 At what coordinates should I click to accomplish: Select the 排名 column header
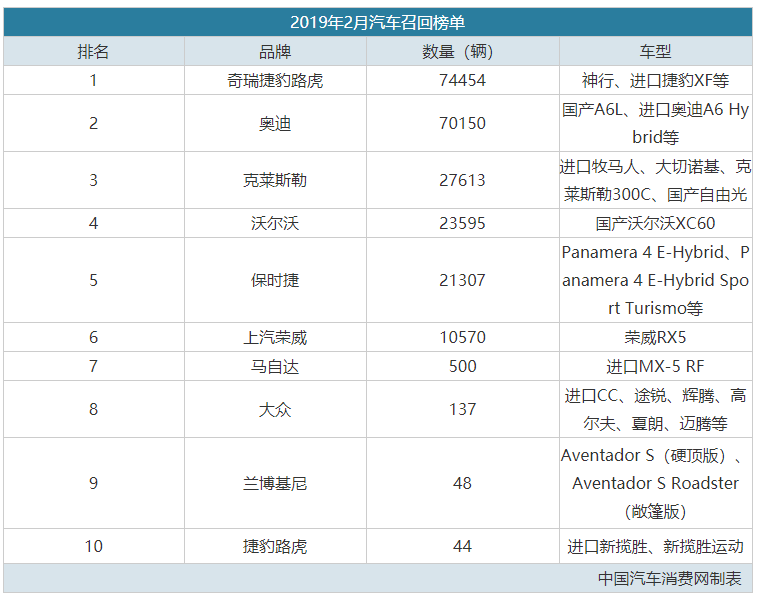click(x=94, y=51)
